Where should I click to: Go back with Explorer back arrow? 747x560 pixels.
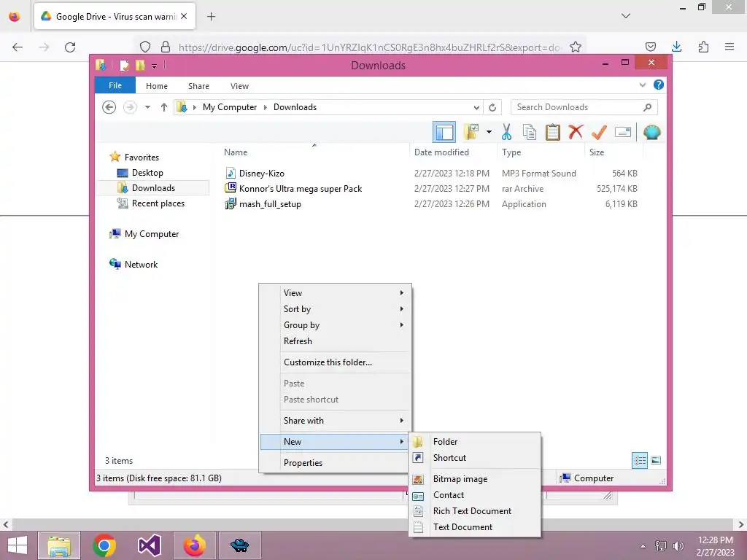(x=109, y=107)
